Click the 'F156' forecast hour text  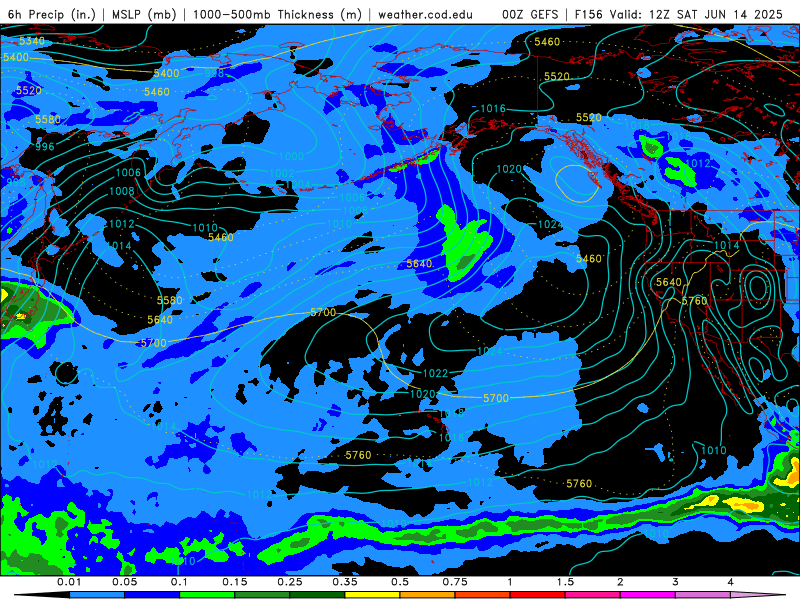(589, 14)
